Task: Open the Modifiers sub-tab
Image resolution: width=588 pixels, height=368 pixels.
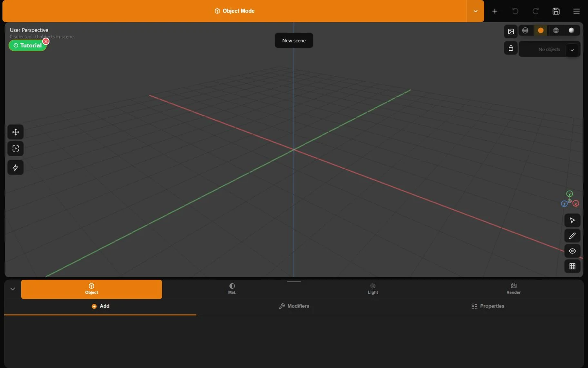Action: pyautogui.click(x=294, y=306)
